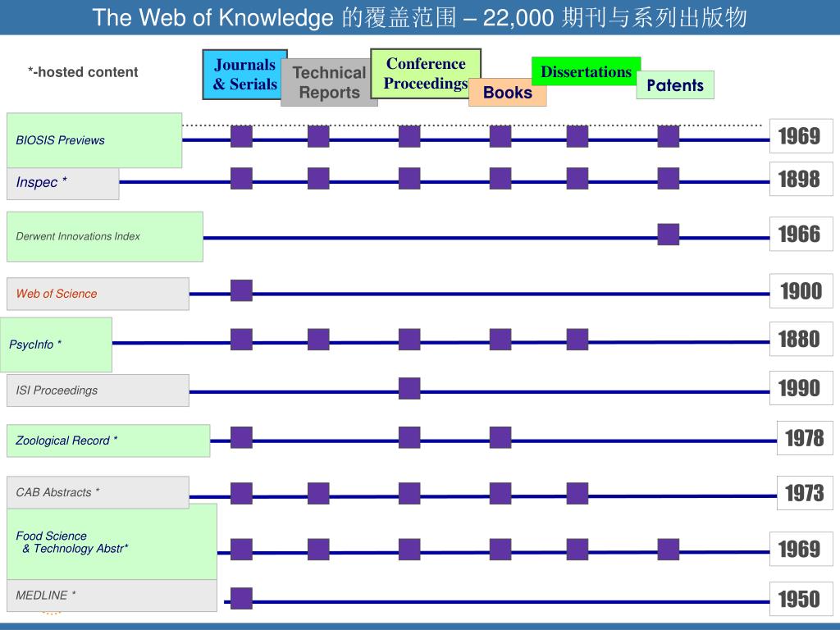Click the only purple marker on Derwent row
Image resolution: width=840 pixels, height=630 pixels.
pos(668,235)
